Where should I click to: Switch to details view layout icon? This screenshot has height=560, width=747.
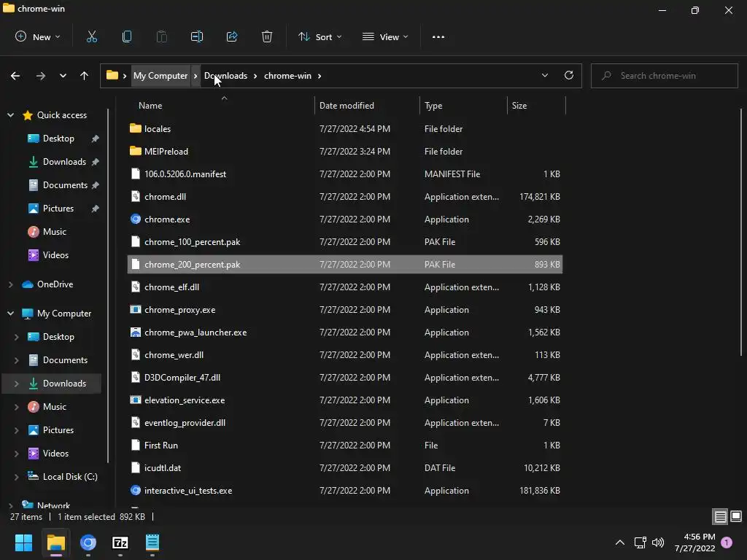tap(720, 516)
